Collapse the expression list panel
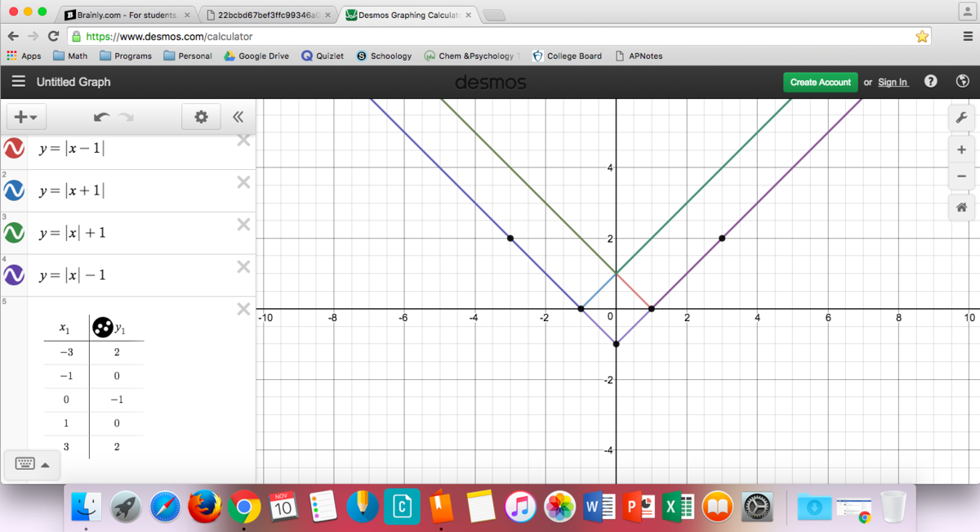Viewport: 980px width, 532px height. click(238, 117)
